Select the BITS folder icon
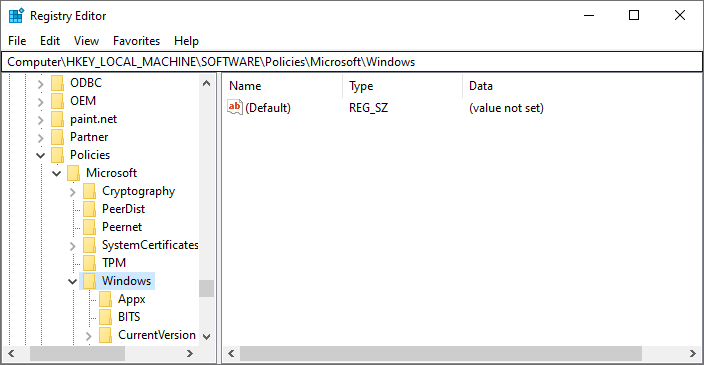This screenshot has height=365, width=704. point(106,317)
